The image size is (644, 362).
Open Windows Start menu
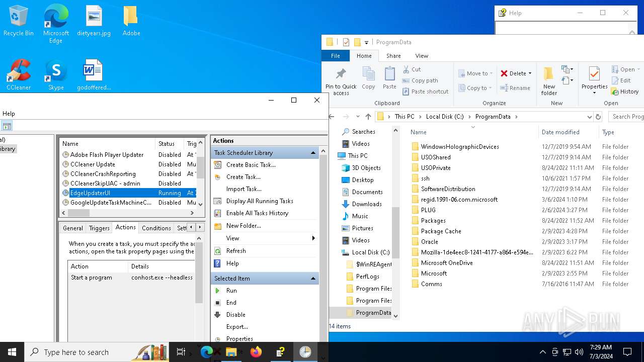12,352
